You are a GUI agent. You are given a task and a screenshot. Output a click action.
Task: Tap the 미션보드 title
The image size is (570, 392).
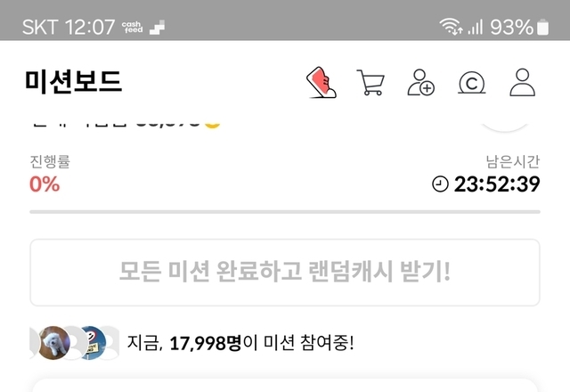coord(73,82)
